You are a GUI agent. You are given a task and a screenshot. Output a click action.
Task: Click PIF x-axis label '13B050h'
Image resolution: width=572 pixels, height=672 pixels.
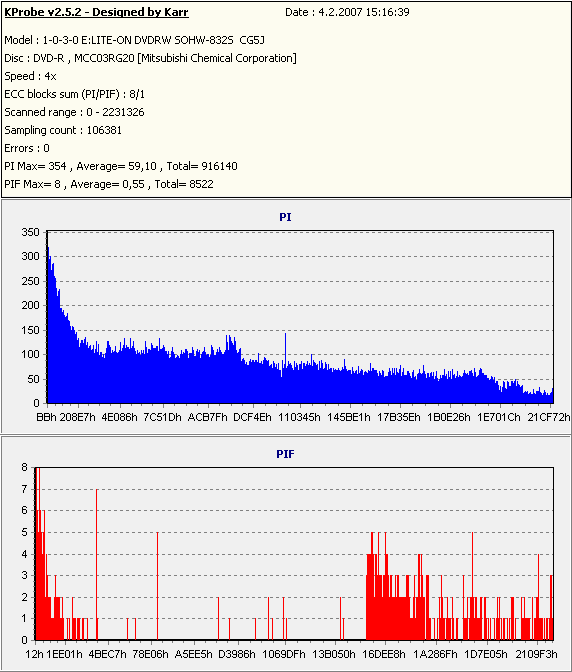point(334,654)
